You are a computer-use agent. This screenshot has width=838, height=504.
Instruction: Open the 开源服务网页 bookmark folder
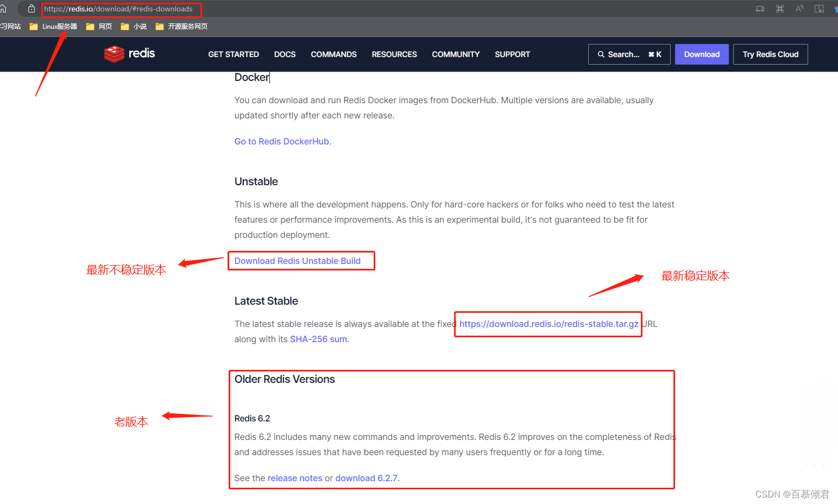[181, 27]
